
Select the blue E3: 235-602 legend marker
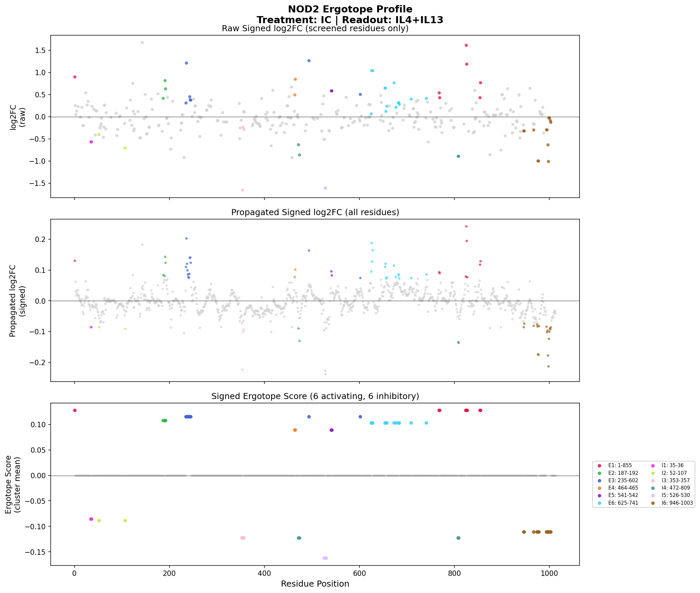pyautogui.click(x=599, y=480)
